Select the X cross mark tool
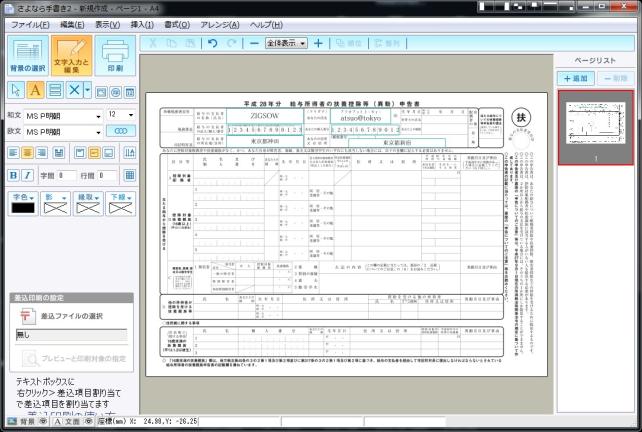 point(74,90)
